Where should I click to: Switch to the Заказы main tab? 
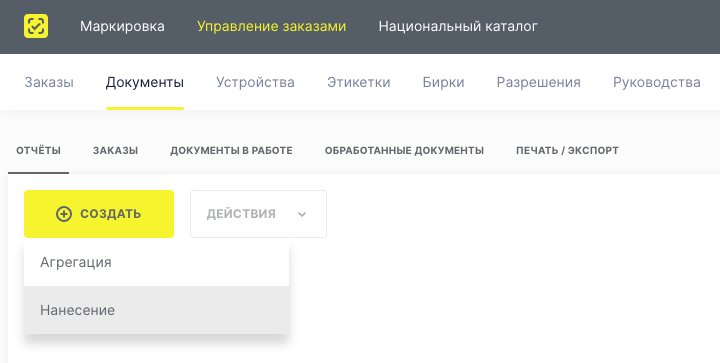[49, 82]
